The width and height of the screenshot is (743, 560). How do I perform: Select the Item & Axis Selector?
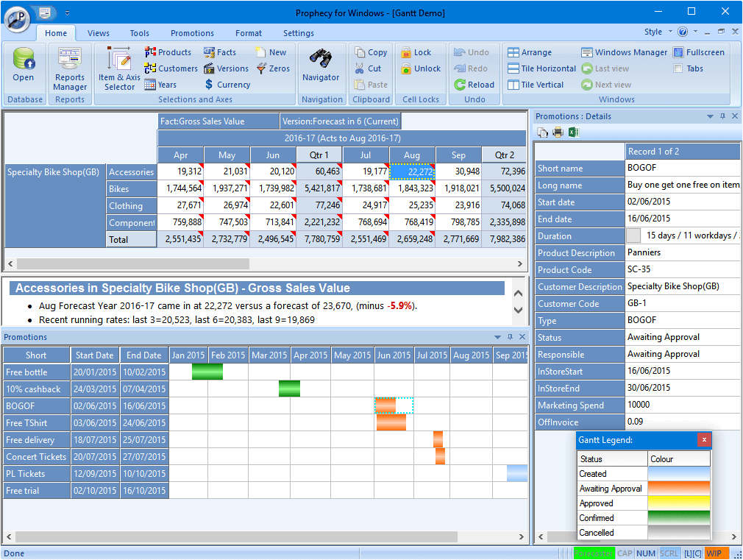(118, 68)
